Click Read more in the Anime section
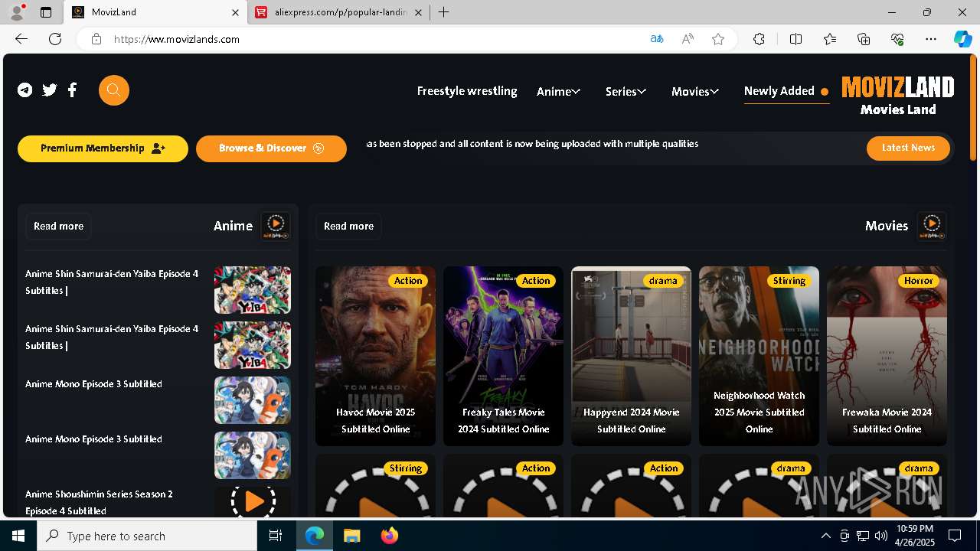Viewport: 980px width, 551px height. point(58,226)
